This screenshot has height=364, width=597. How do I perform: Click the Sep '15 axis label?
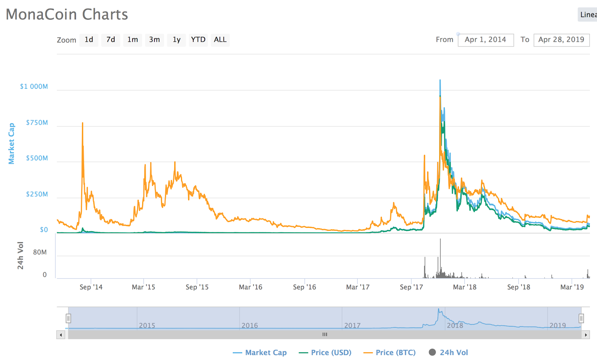click(x=197, y=287)
